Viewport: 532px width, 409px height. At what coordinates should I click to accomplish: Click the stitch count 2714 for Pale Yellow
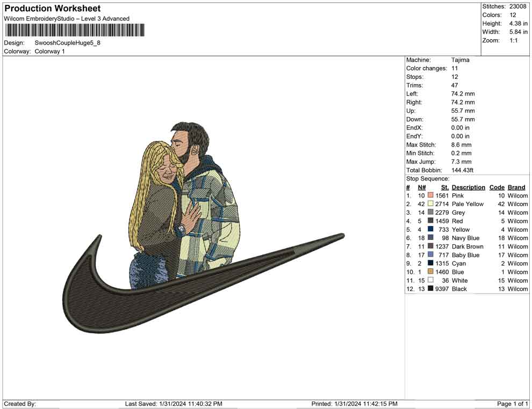[x=442, y=204]
